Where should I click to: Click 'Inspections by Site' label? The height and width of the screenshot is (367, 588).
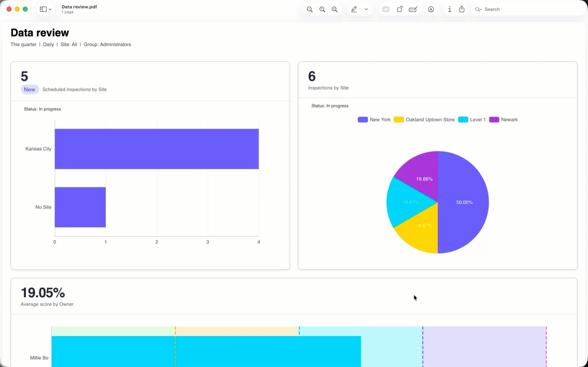pyautogui.click(x=328, y=88)
